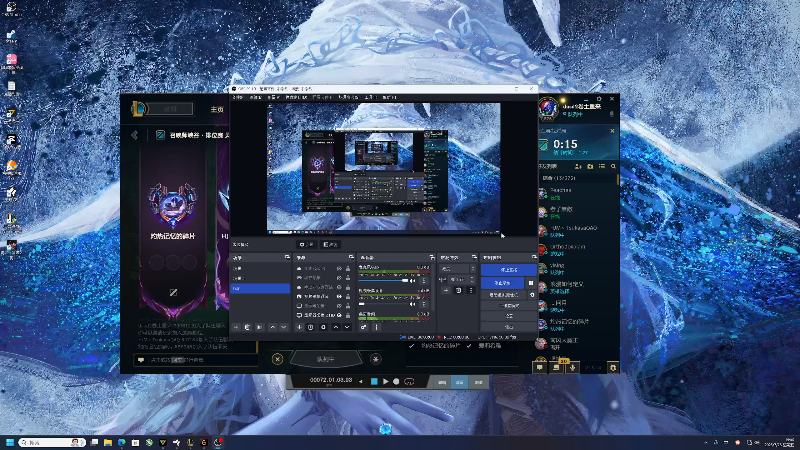Screen dimensions: 800x450
Task: Select the highlighted middle tab on recorder bar
Action: click(460, 382)
